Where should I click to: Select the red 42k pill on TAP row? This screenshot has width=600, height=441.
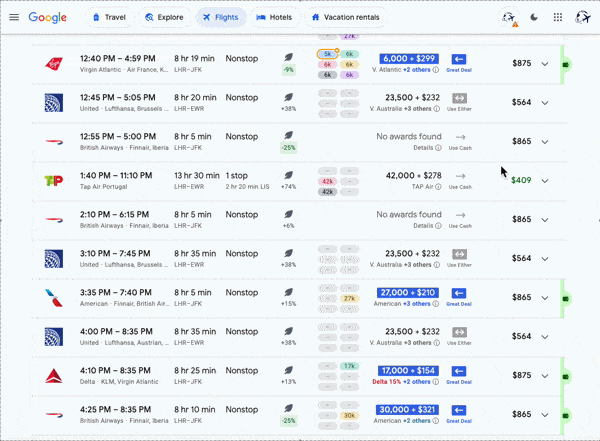tap(328, 181)
